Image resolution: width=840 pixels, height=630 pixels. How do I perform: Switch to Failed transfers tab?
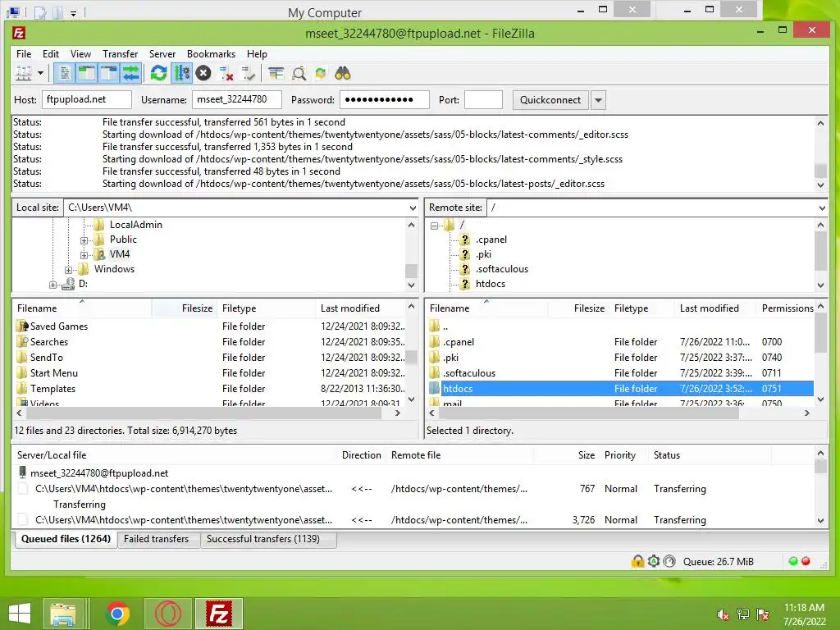pos(156,539)
